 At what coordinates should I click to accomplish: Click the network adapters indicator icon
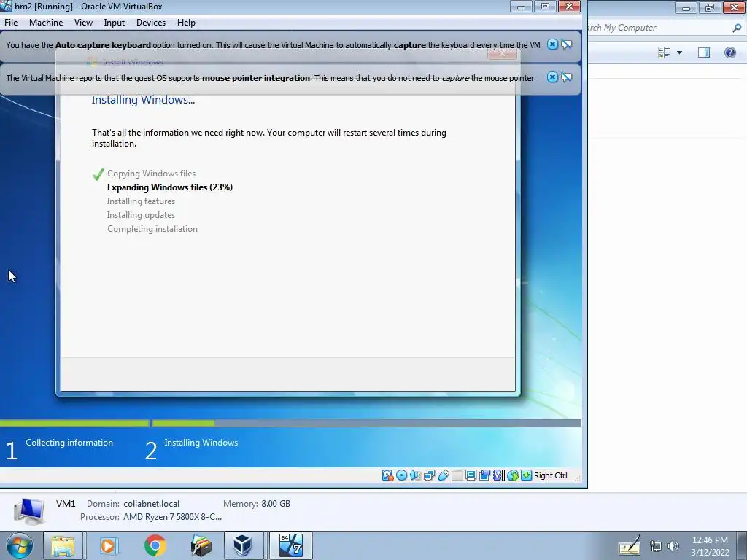coord(429,475)
